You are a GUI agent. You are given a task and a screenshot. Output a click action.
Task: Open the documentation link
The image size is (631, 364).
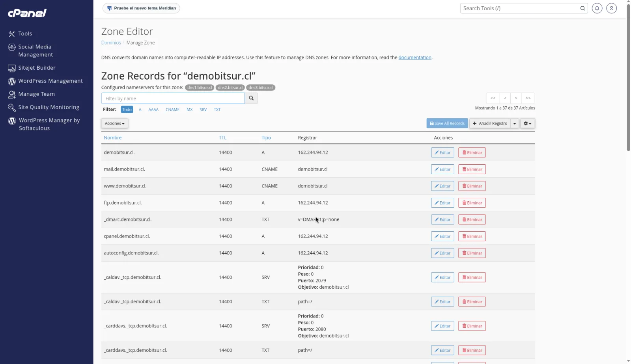pyautogui.click(x=415, y=58)
